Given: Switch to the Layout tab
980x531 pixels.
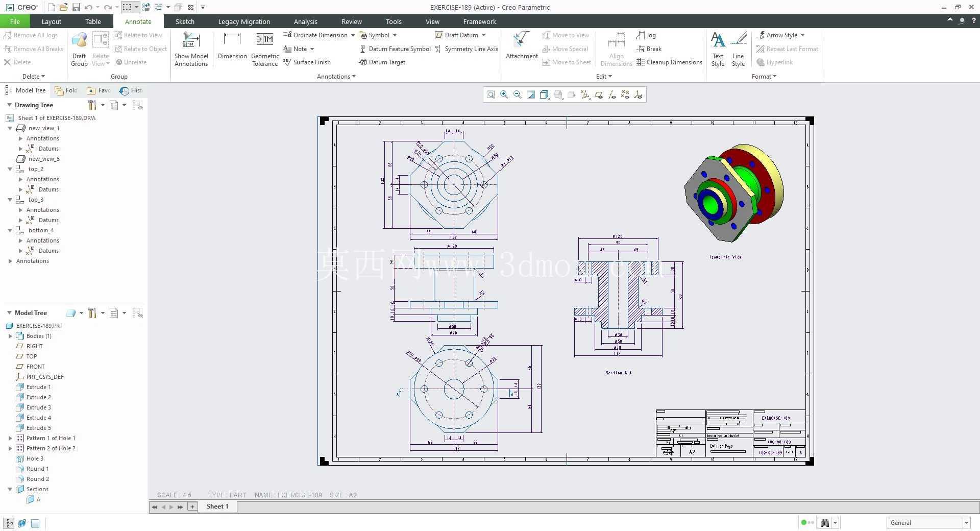Looking at the screenshot, I should [51, 21].
